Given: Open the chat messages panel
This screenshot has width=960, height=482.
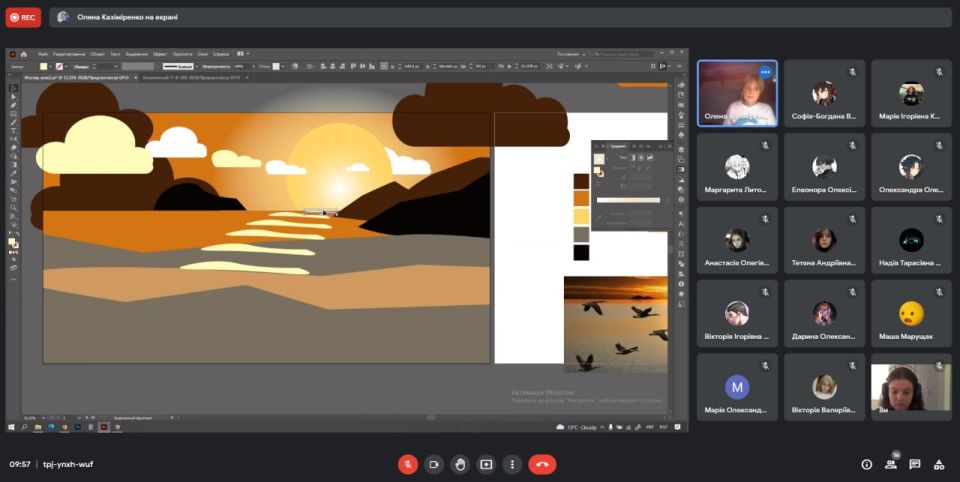Looking at the screenshot, I should click(x=915, y=464).
